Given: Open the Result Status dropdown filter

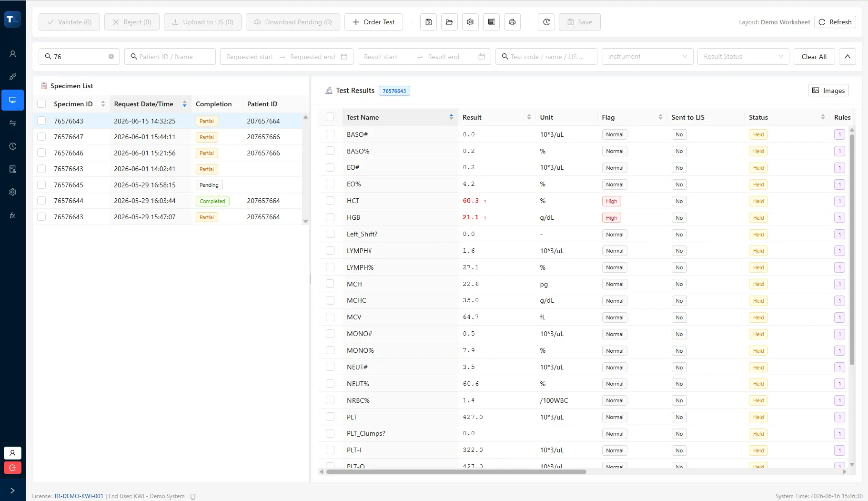Looking at the screenshot, I should coord(743,57).
